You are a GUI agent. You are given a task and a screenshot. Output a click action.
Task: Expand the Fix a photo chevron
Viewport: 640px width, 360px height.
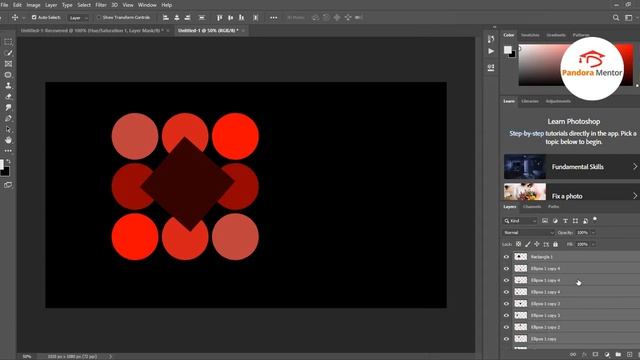635,196
